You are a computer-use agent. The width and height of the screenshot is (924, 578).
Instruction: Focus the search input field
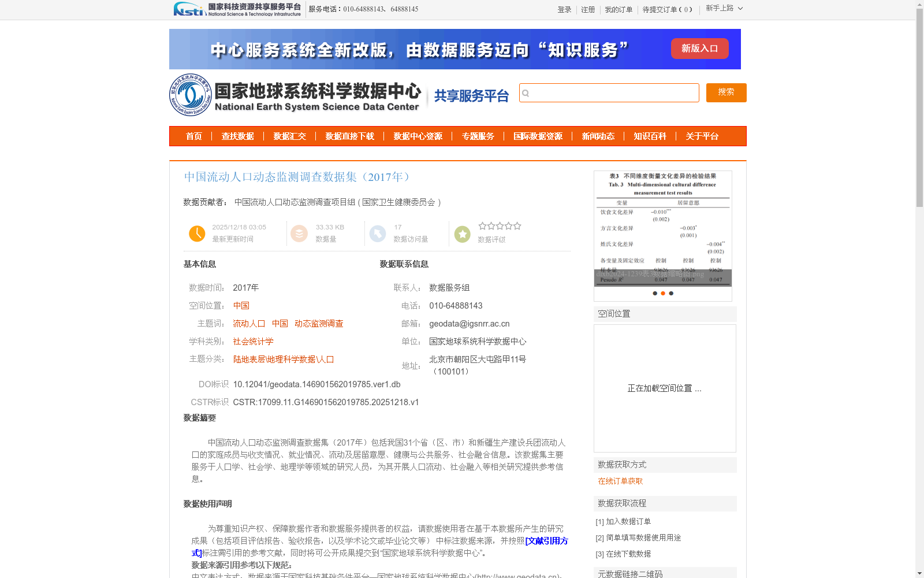609,92
